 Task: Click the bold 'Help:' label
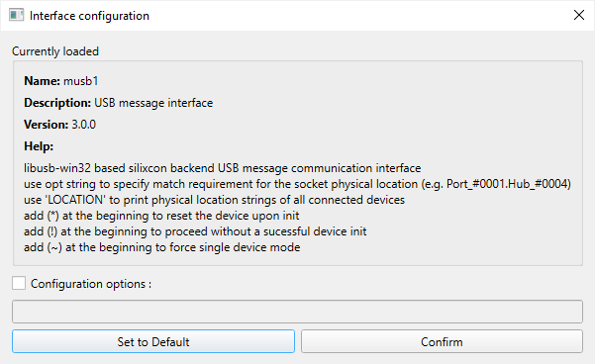39,146
